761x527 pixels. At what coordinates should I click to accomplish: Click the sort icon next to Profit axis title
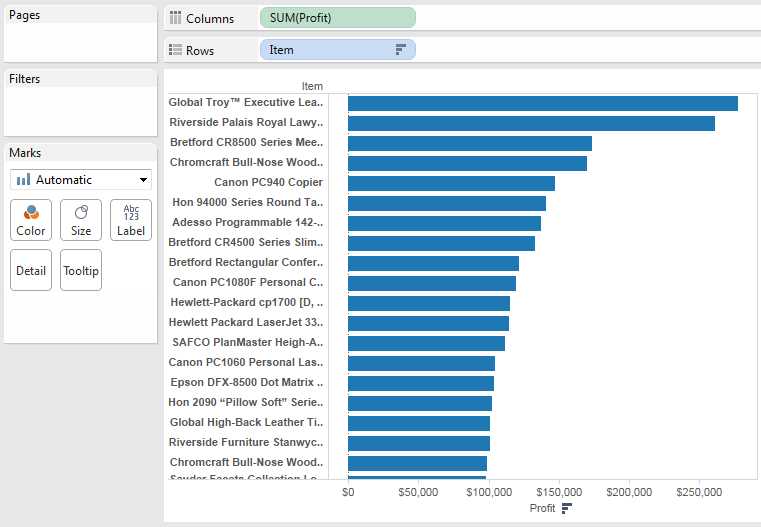[x=566, y=508]
